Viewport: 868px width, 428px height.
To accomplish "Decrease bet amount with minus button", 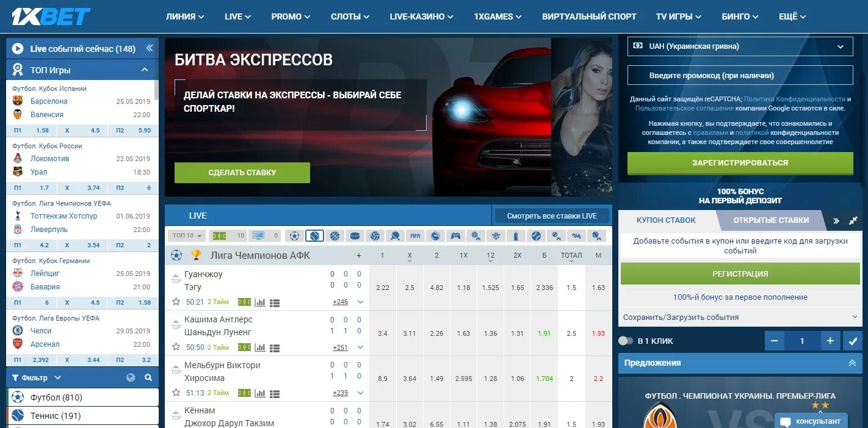I will click(x=774, y=341).
